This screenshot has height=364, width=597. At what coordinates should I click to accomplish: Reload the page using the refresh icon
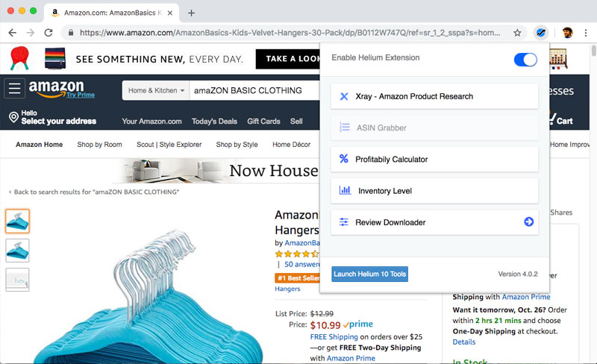tap(49, 33)
